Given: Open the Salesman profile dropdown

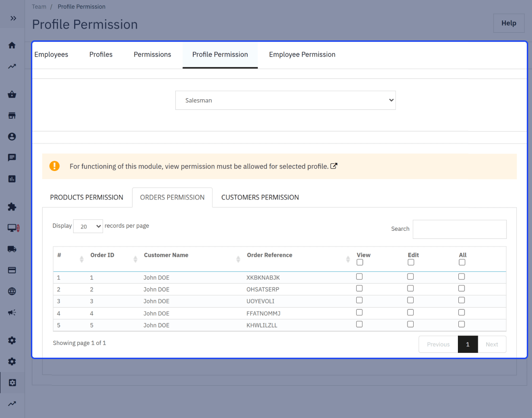Looking at the screenshot, I should (285, 100).
